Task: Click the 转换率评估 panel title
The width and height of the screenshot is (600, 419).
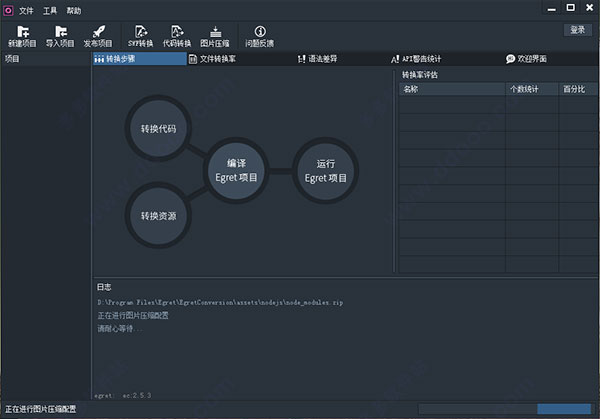Action: 420,75
